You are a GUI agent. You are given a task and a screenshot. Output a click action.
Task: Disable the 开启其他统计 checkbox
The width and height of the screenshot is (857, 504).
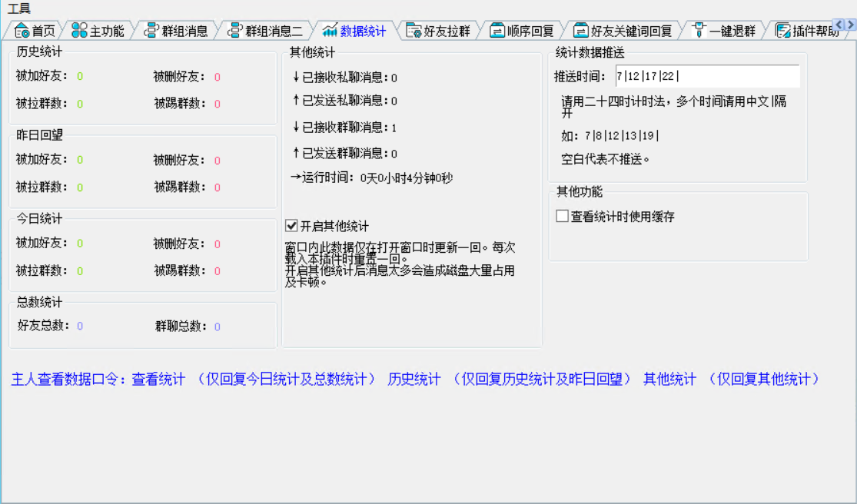(x=291, y=226)
